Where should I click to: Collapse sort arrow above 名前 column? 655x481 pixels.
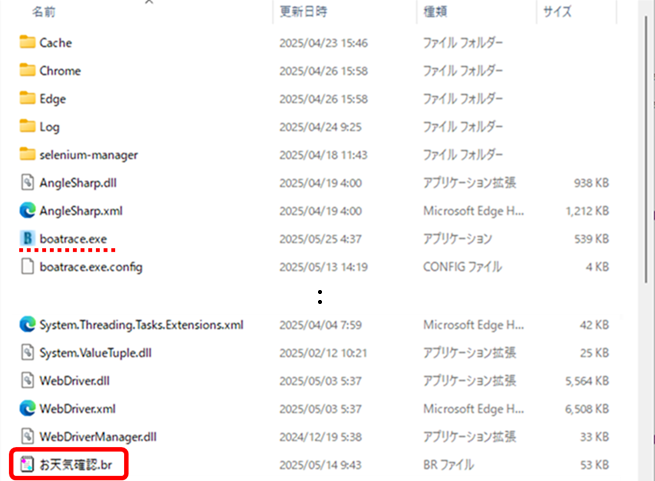[149, 2]
